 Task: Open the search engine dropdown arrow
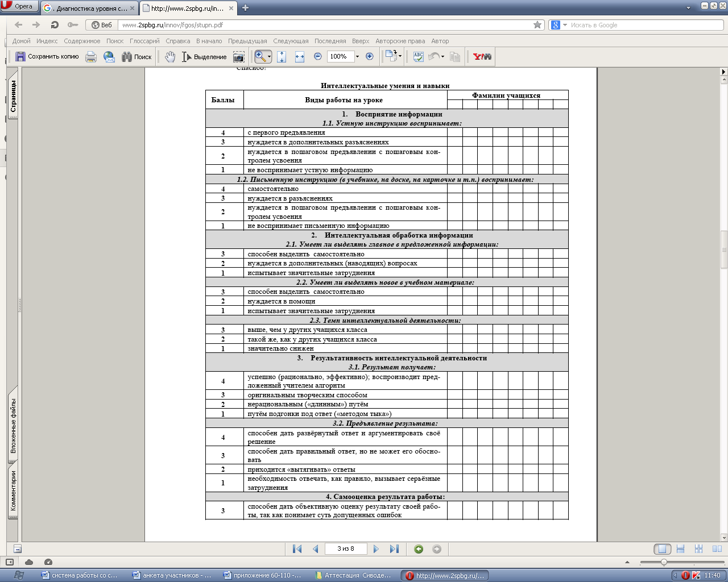[565, 25]
